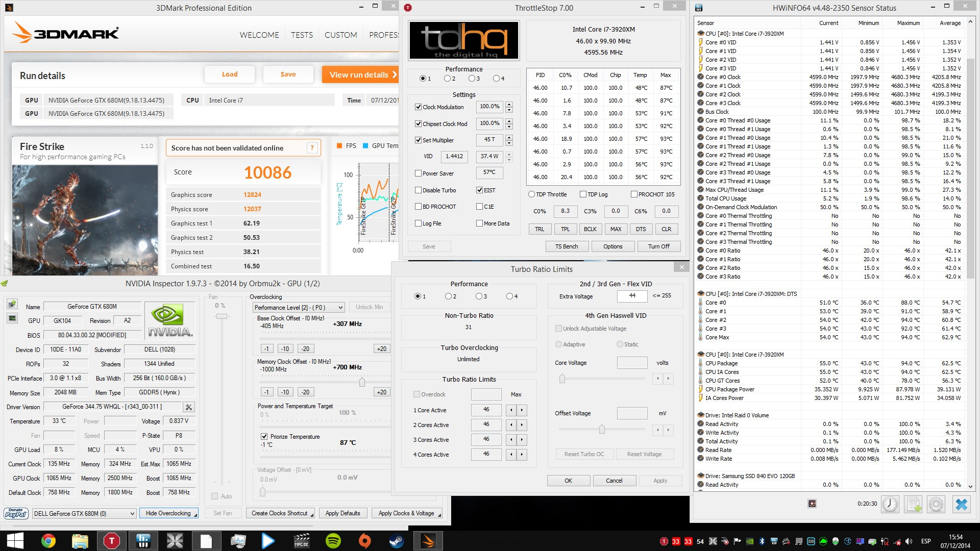Click the volume speaker tray icon

(909, 541)
